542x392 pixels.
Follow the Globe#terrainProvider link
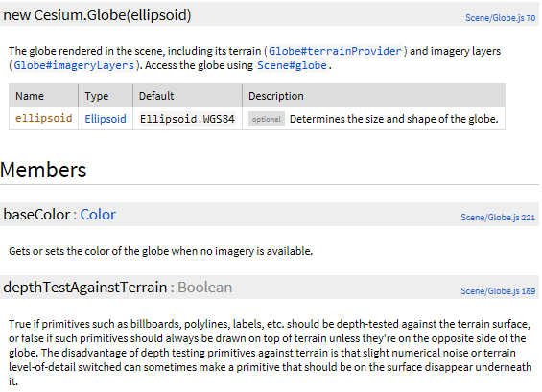point(335,51)
